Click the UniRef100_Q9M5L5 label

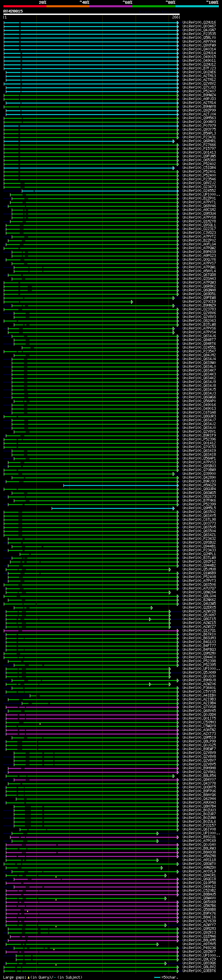pyautogui.click(x=199, y=508)
